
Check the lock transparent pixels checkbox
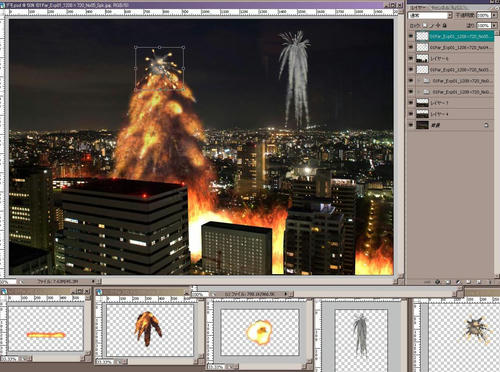click(x=425, y=25)
